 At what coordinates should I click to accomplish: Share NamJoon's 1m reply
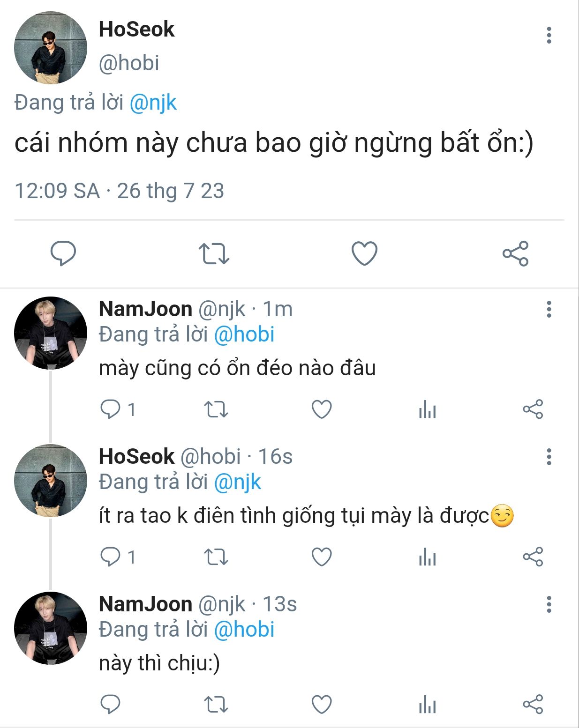[533, 409]
